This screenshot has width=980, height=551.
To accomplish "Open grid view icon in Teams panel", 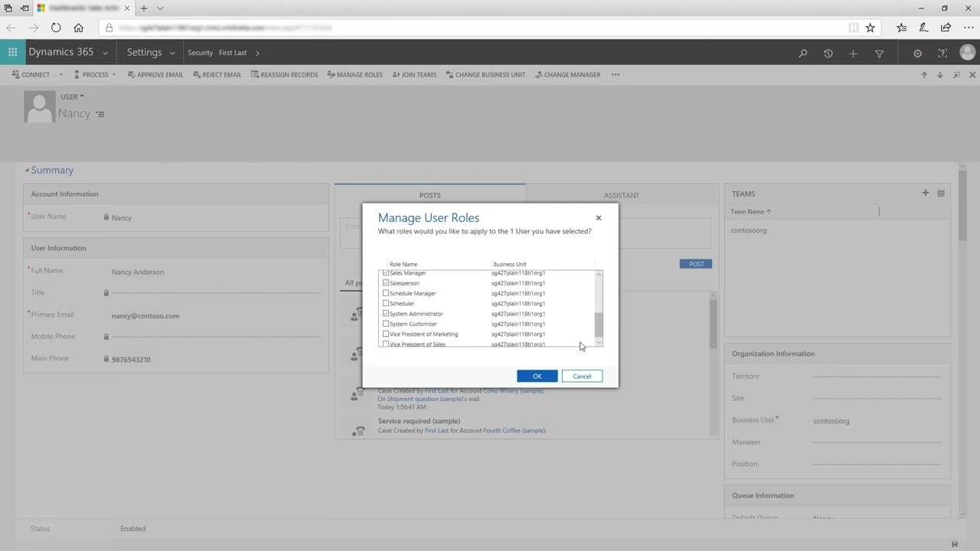I will pos(940,193).
